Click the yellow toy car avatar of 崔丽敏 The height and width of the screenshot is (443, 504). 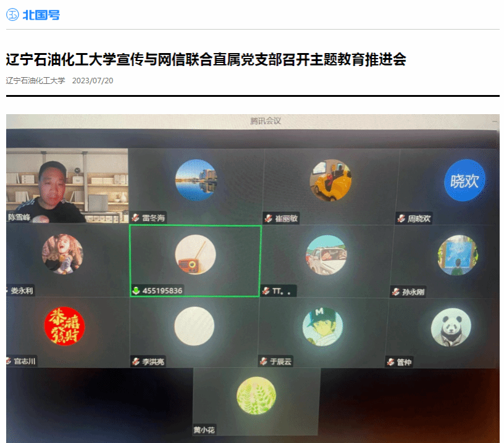tap(330, 180)
